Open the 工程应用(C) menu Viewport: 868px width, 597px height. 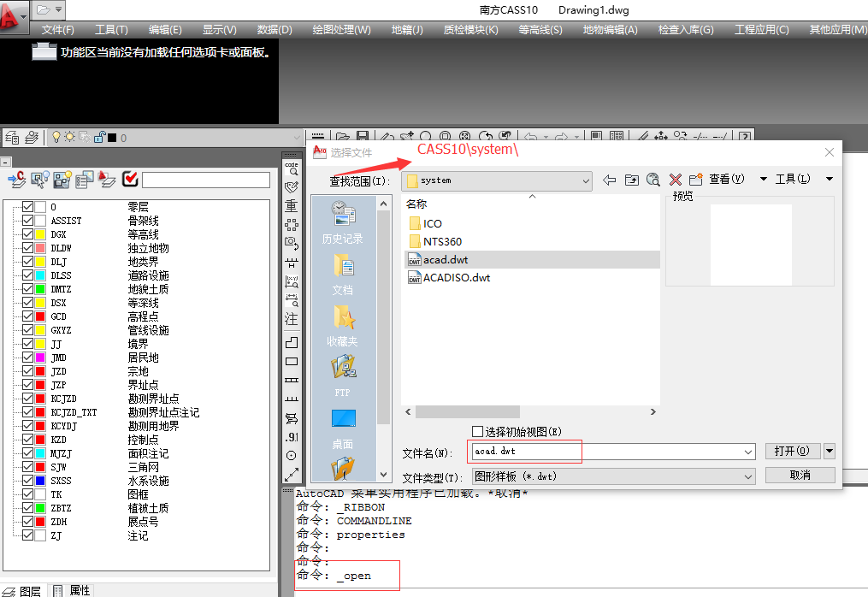[762, 30]
